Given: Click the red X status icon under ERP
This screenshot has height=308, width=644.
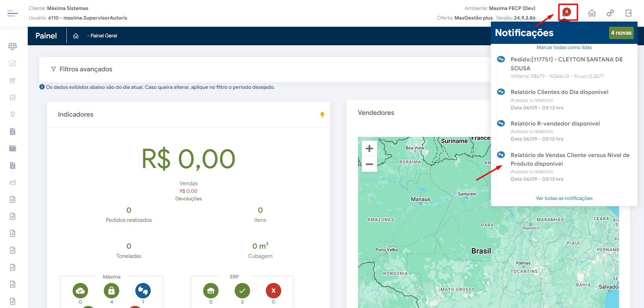Looking at the screenshot, I should tap(273, 291).
